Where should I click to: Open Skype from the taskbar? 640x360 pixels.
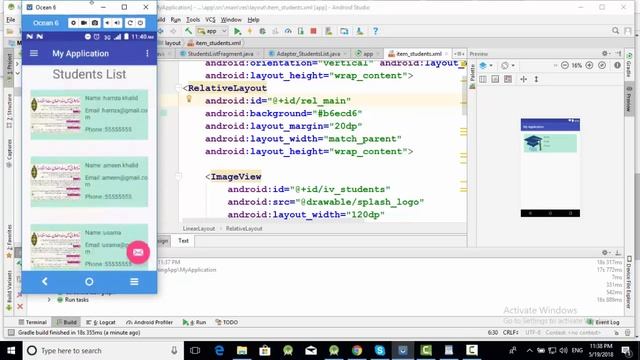pos(380,351)
